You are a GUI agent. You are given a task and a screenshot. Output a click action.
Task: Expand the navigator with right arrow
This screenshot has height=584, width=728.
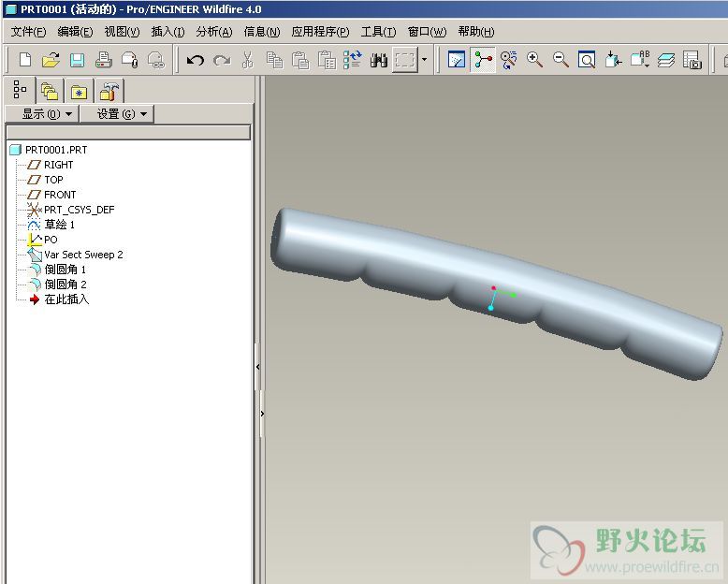point(262,413)
